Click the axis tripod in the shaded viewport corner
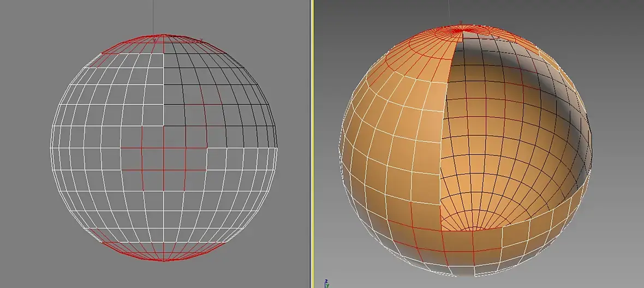 tap(326, 283)
